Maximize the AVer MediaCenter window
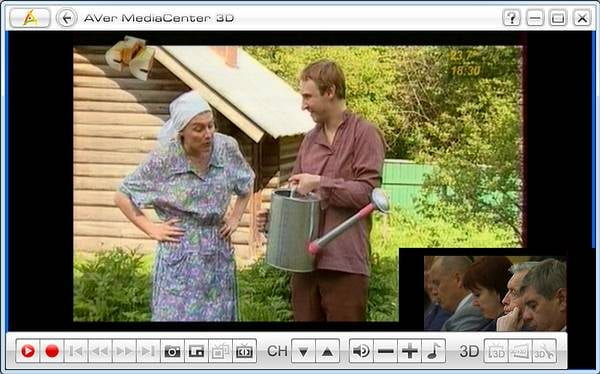The image size is (600, 374). click(558, 18)
